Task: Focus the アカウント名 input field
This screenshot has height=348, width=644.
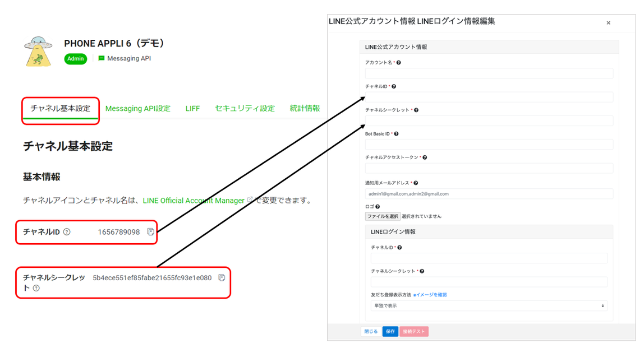Action: coord(489,73)
